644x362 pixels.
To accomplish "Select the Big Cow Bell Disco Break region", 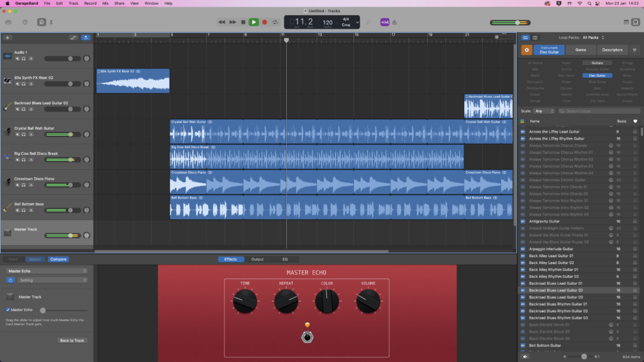I will [317, 156].
